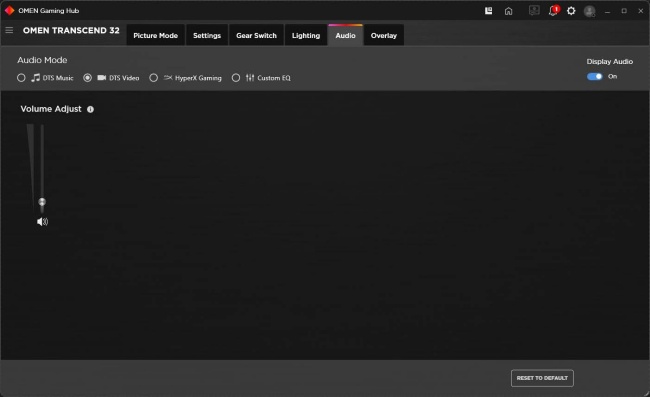650x397 pixels.
Task: Select the Custom EQ radio button
Action: click(x=236, y=78)
